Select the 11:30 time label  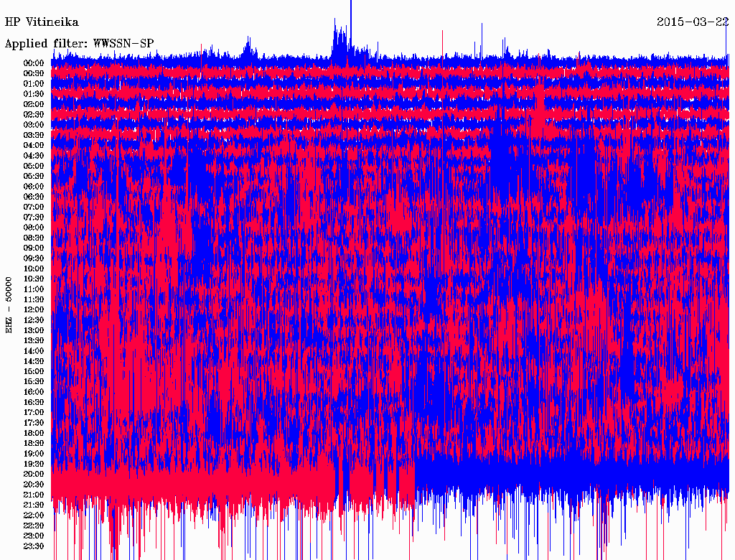coord(34,299)
